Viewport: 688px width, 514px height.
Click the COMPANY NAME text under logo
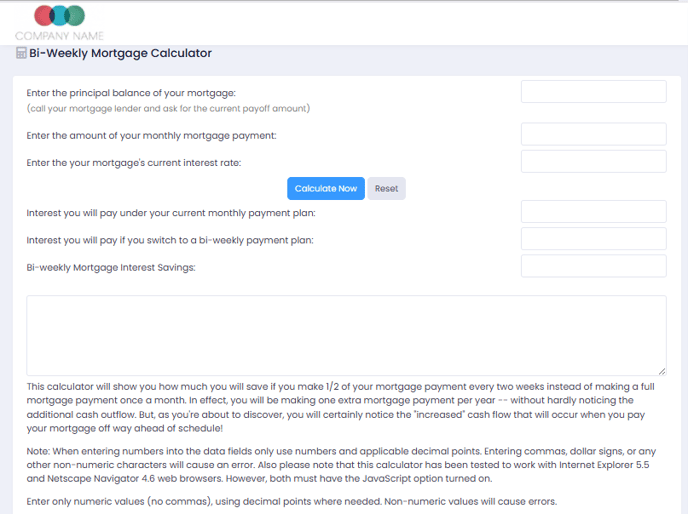tap(59, 36)
